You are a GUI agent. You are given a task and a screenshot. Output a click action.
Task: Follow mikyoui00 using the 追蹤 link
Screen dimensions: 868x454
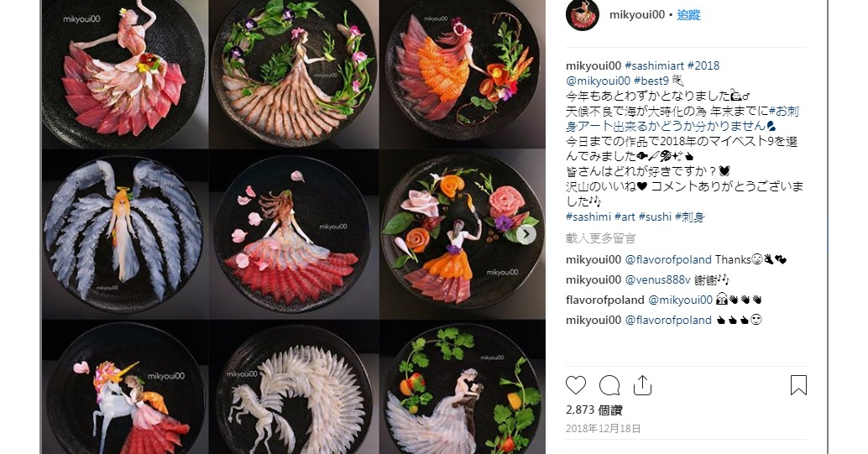(x=688, y=15)
